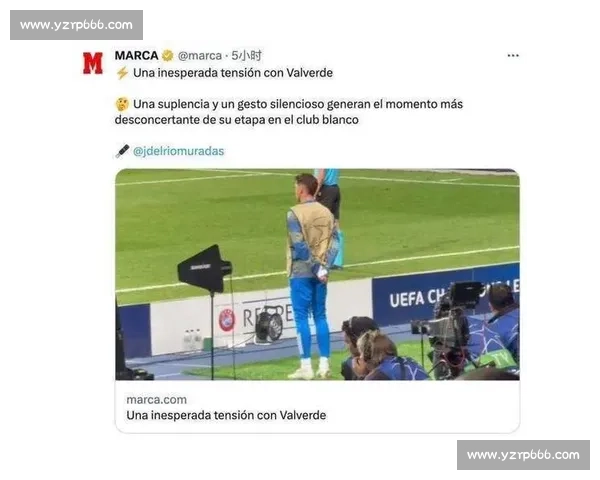The image size is (600, 480).
Task: Open the @jdelriomuradas mention link
Action: [178, 151]
